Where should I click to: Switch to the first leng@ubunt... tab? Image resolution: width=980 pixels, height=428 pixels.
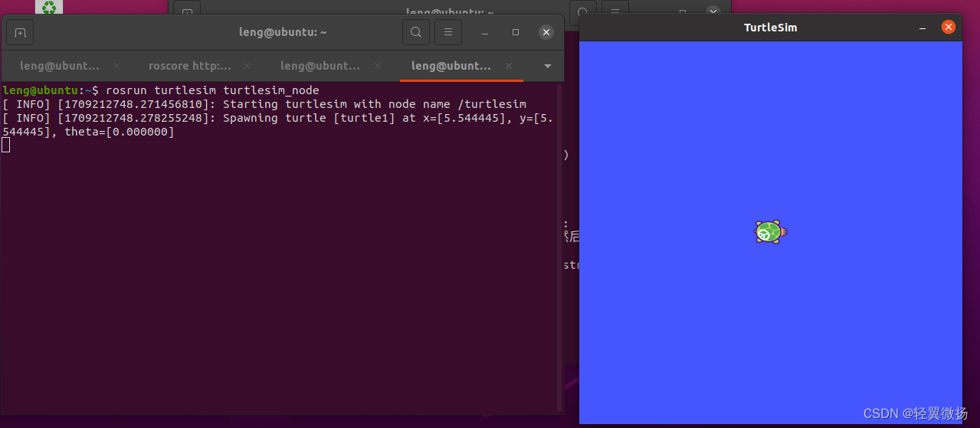(x=60, y=66)
